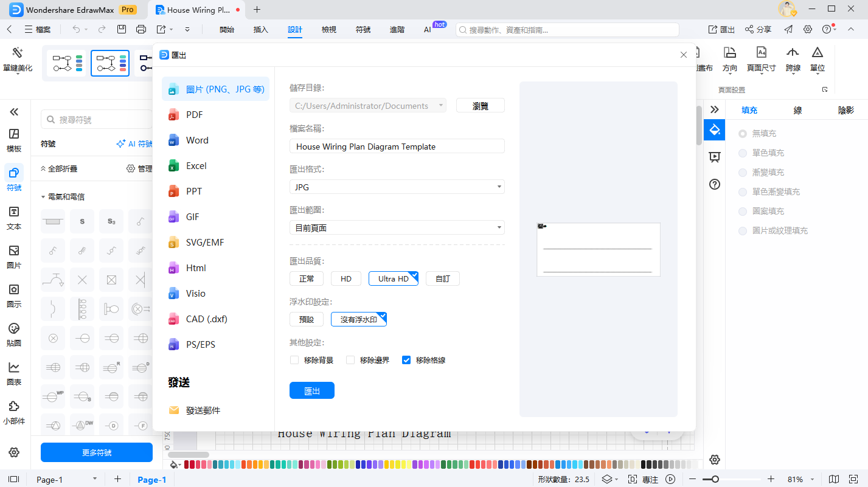Pick the first red swatch in the color bar
Image resolution: width=868 pixels, height=487 pixels.
tap(187, 465)
